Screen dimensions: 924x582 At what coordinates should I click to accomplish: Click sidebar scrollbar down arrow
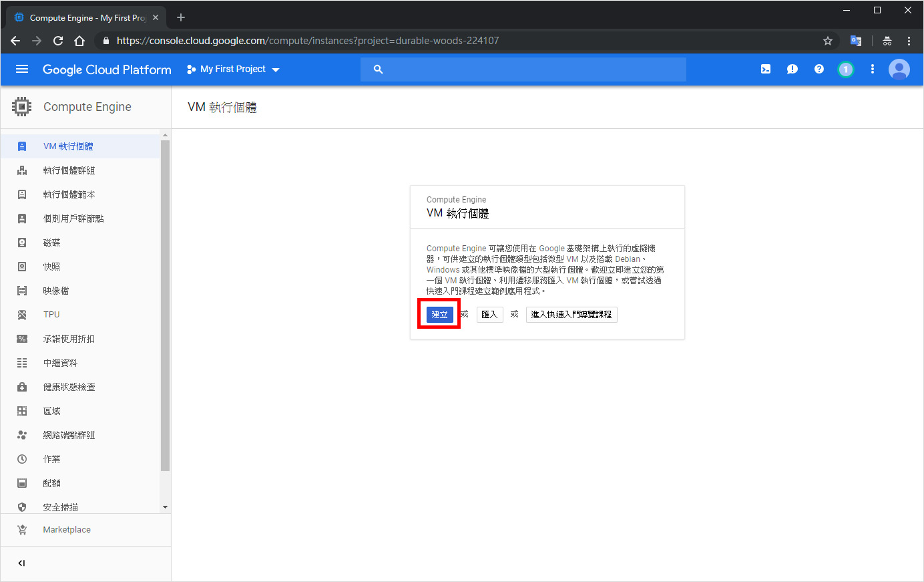pyautogui.click(x=165, y=508)
